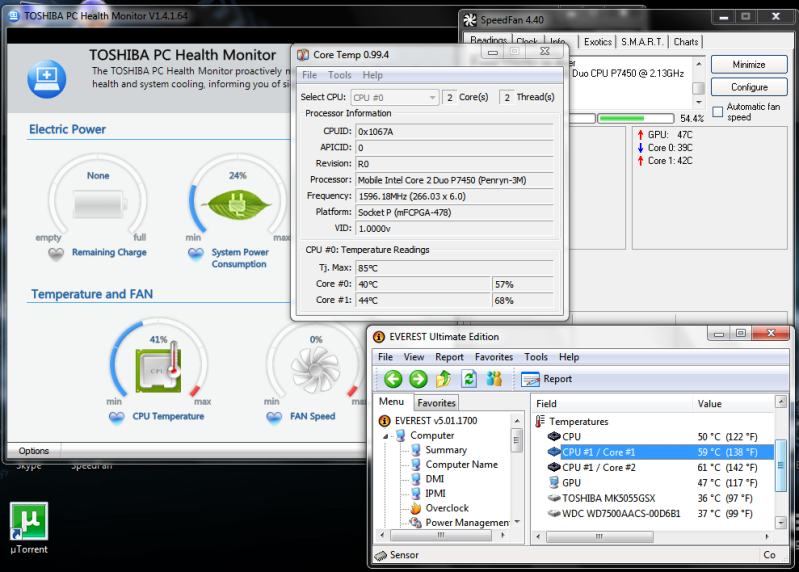This screenshot has width=799, height=572.
Task: Click the Processor field in Core Temp
Action: 454,180
